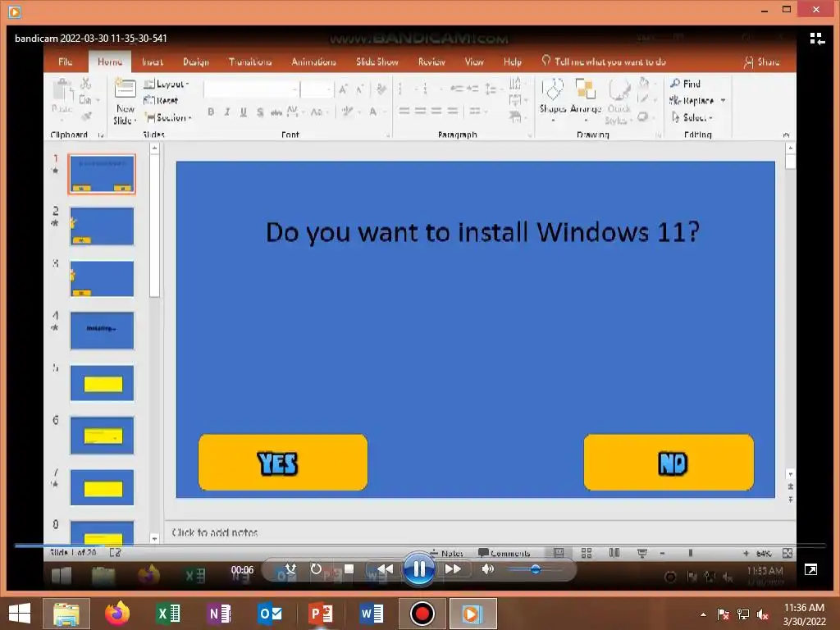Image resolution: width=840 pixels, height=630 pixels.
Task: Expand the Select dropdown in Editing
Action: pyautogui.click(x=692, y=117)
